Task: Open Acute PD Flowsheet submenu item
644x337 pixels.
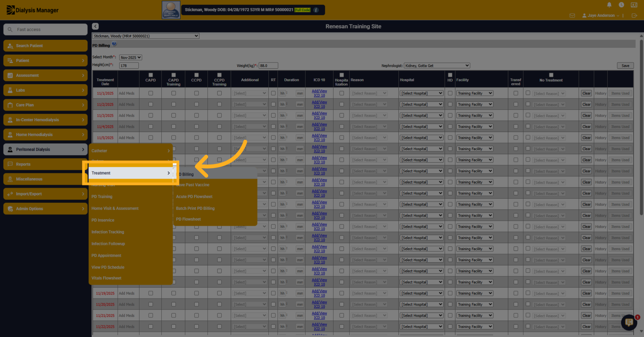Action: (x=194, y=197)
